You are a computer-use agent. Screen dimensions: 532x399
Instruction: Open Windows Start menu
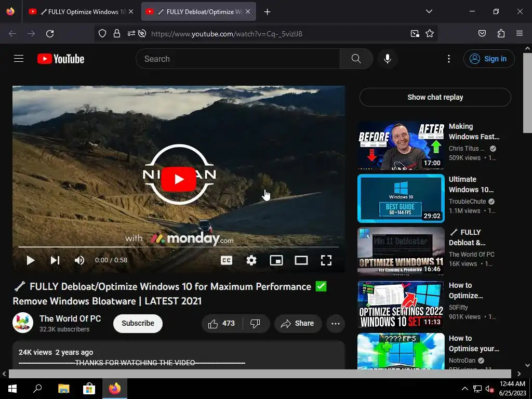[12, 389]
